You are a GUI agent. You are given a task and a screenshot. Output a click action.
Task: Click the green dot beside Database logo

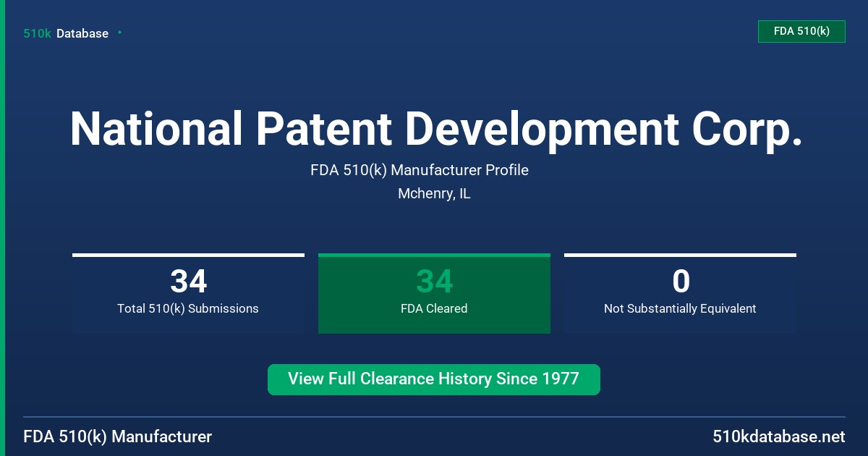119,33
